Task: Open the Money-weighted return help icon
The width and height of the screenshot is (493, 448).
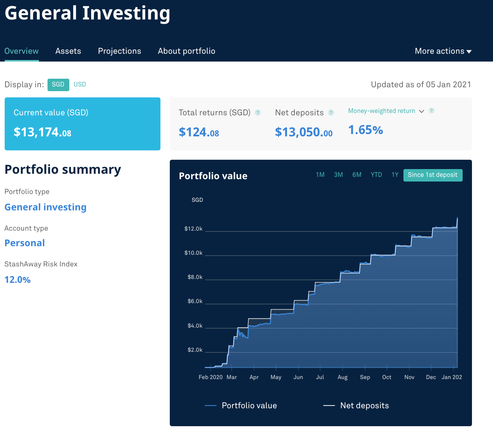Action: click(431, 111)
